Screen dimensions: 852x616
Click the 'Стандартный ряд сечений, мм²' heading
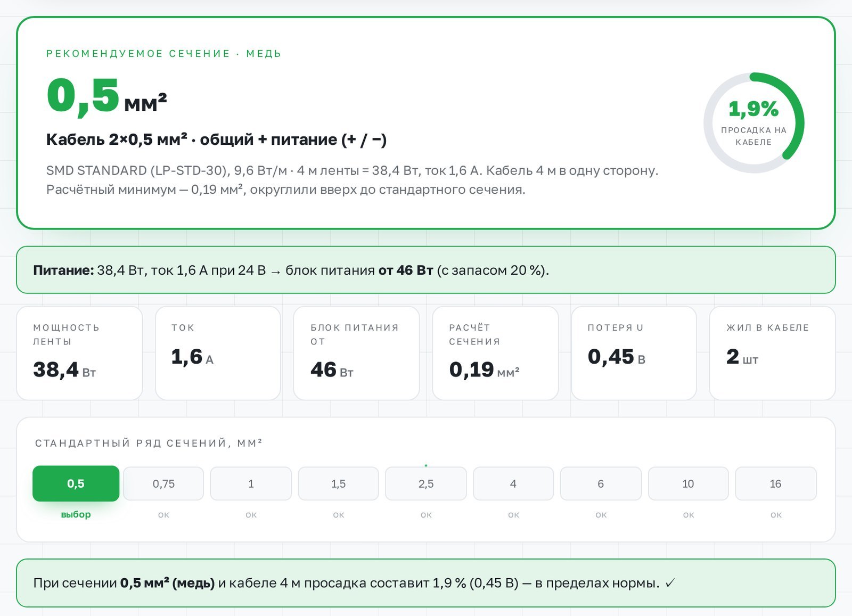click(149, 443)
